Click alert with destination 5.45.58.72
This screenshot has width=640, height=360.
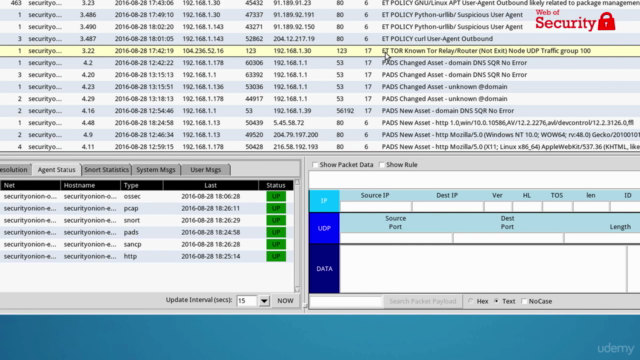tap(320, 123)
